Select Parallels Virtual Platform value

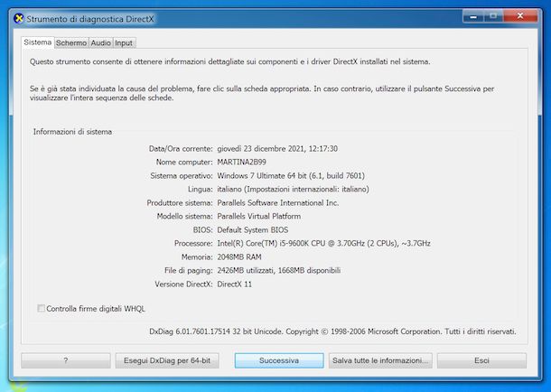tap(259, 217)
